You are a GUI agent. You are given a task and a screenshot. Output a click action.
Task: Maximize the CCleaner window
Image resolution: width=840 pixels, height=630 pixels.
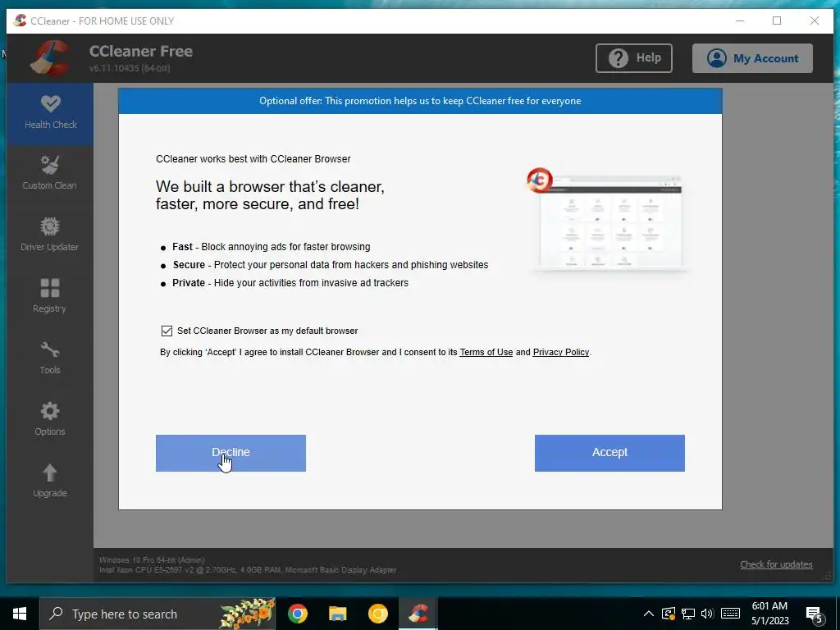click(x=777, y=21)
